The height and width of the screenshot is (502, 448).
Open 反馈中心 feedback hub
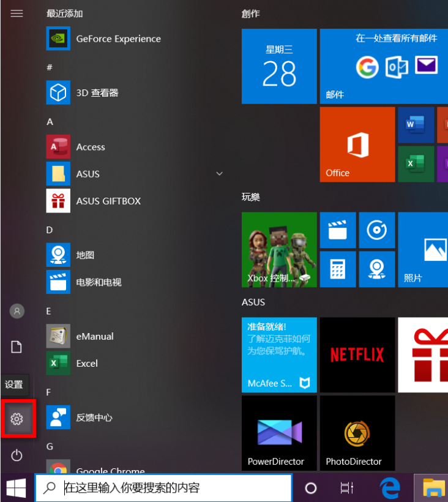point(94,418)
